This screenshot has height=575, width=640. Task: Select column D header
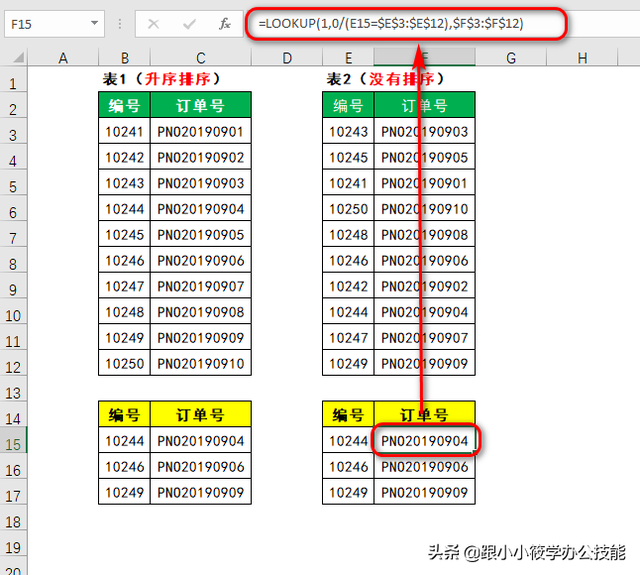[x=287, y=58]
